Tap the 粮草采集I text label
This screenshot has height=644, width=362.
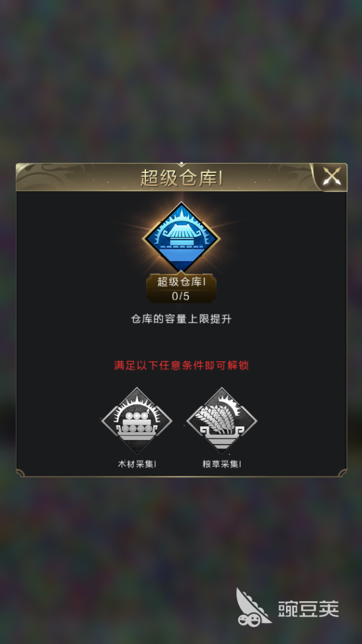click(222, 464)
